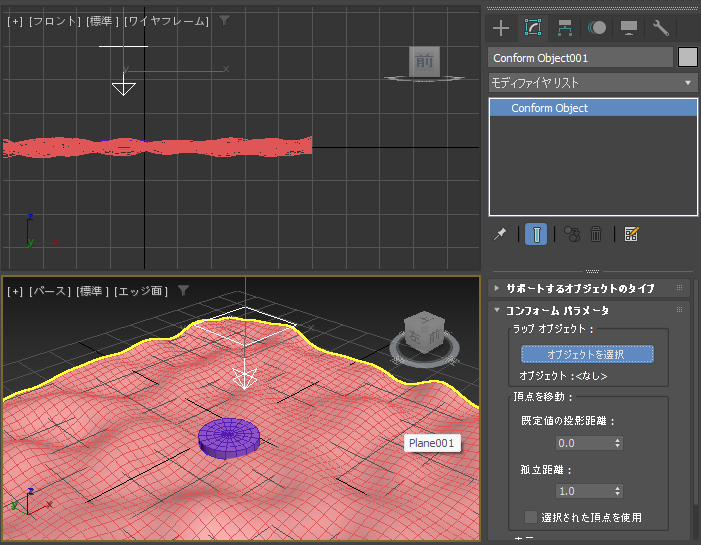701x545 pixels.
Task: Click perspective viewport filter funnel icon
Action: (183, 290)
